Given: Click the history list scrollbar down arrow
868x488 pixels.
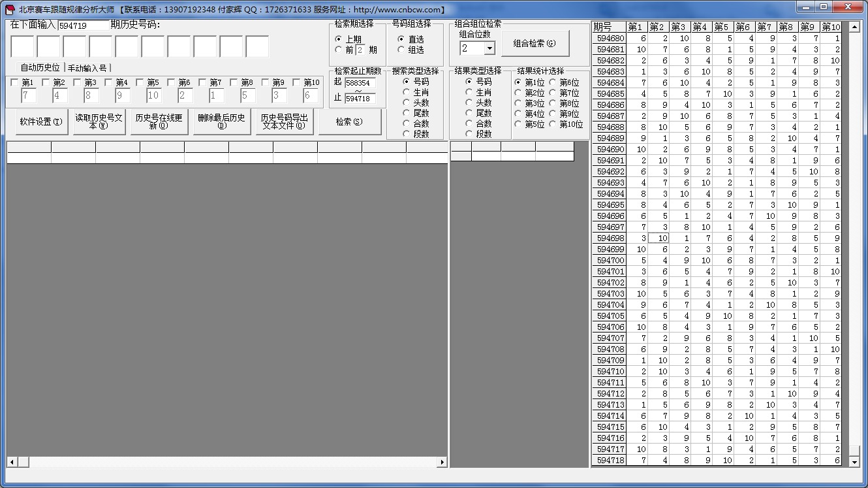Looking at the screenshot, I should tap(854, 462).
